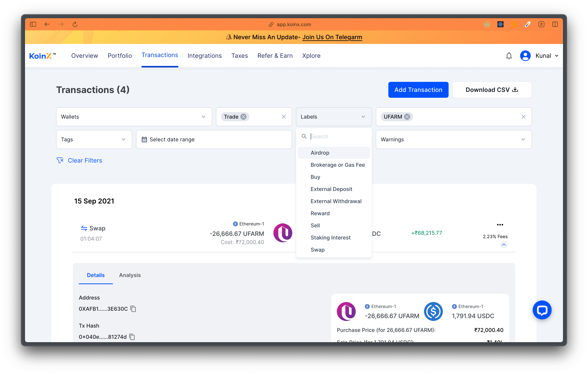Open the chat support widget
The width and height of the screenshot is (588, 374).
[542, 310]
